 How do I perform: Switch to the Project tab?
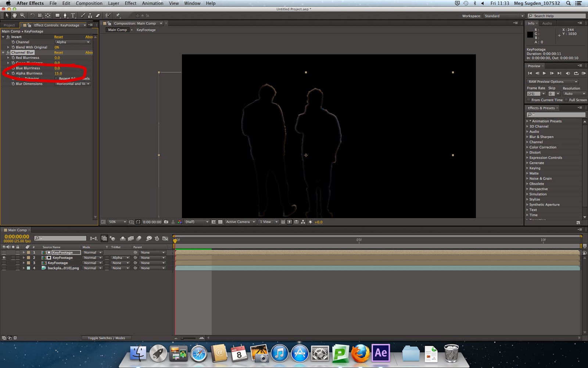[9, 25]
